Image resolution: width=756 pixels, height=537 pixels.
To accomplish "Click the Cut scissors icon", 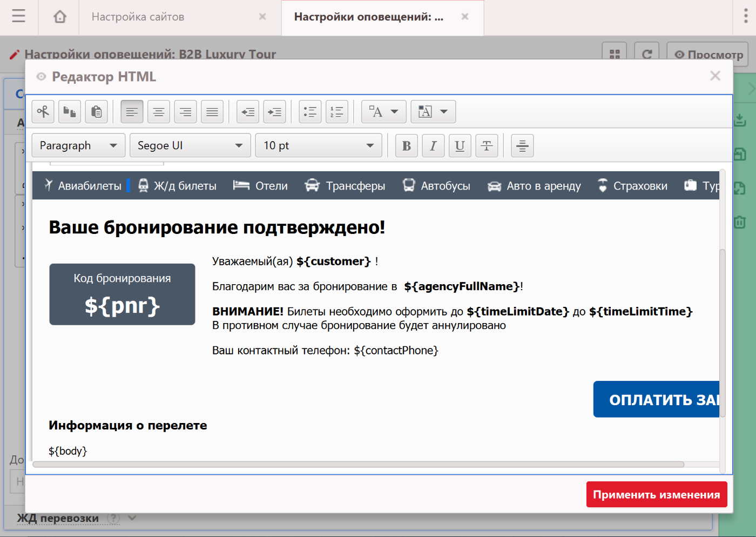I will pyautogui.click(x=43, y=112).
